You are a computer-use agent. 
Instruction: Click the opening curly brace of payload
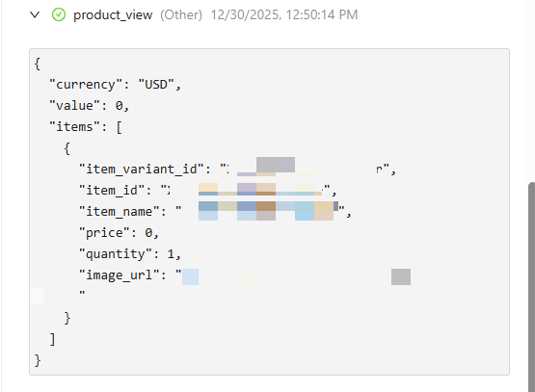click(38, 64)
